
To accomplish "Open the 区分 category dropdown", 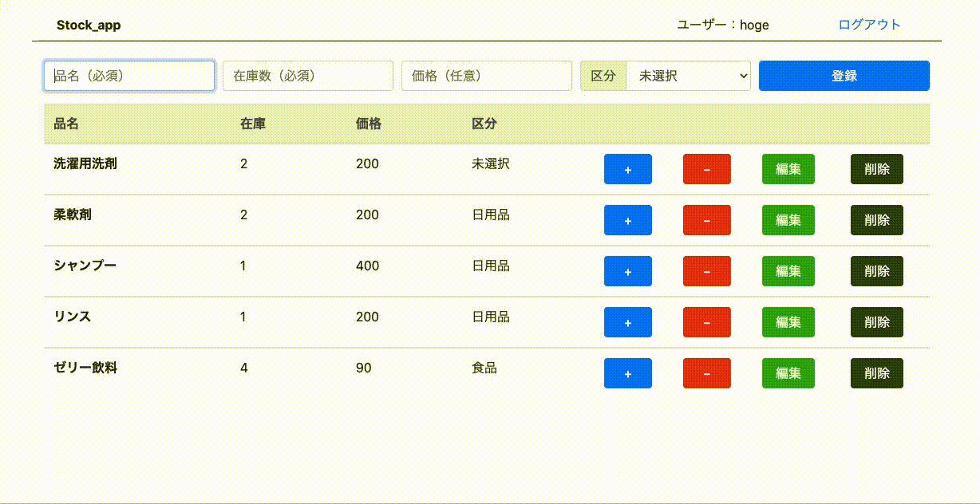I will click(688, 76).
